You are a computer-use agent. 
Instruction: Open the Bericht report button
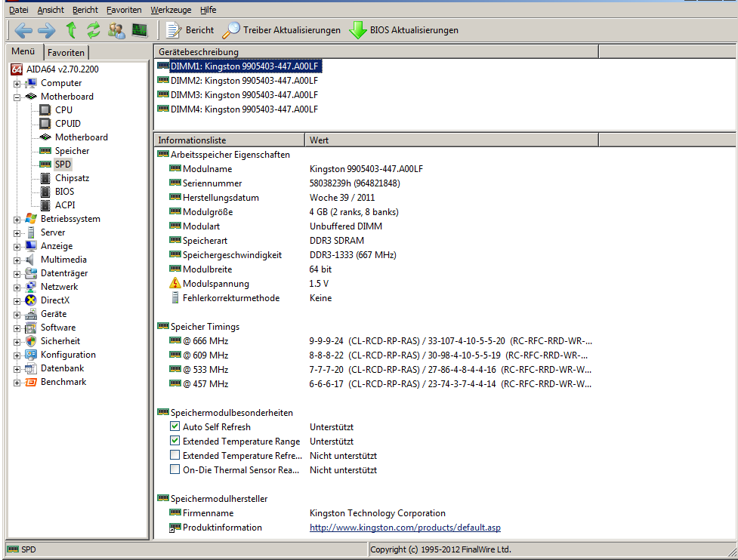pyautogui.click(x=190, y=30)
